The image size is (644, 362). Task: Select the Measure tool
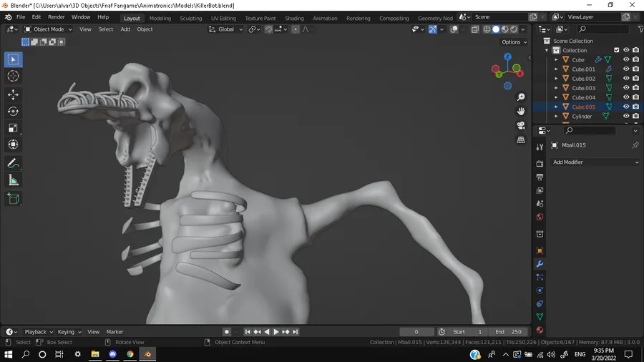(13, 180)
